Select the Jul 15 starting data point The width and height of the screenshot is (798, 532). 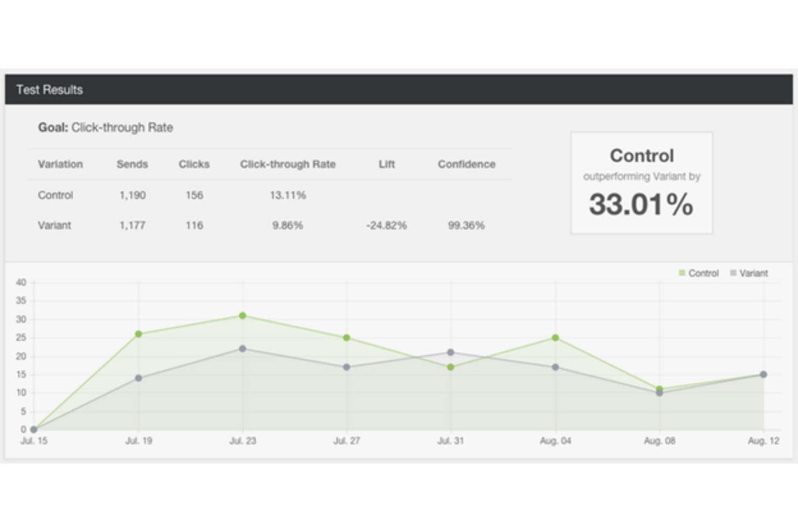pyautogui.click(x=33, y=429)
